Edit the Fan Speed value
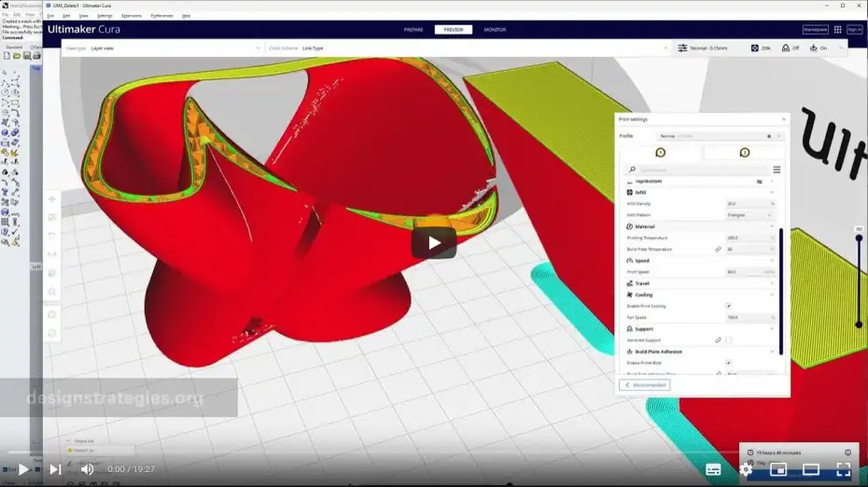Screen dimensions: 868x487 pyautogui.click(x=750, y=317)
